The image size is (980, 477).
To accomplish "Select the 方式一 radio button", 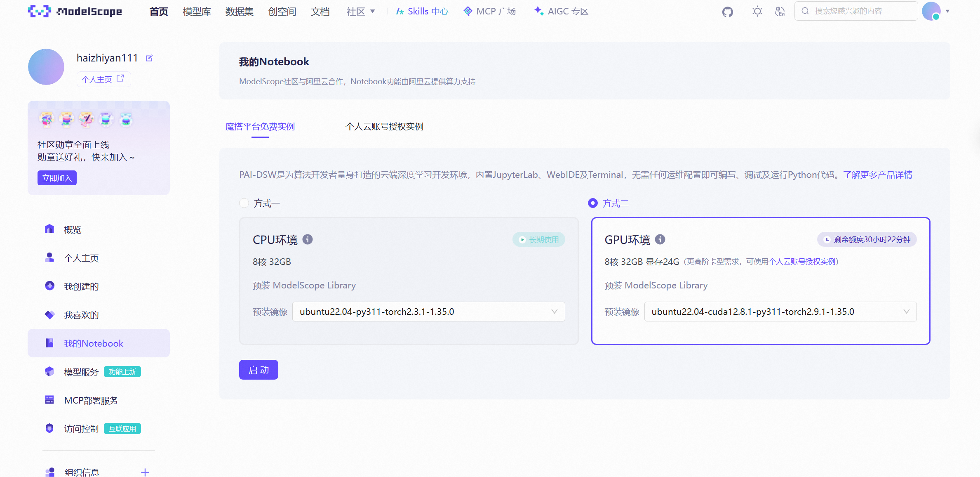I will [244, 203].
